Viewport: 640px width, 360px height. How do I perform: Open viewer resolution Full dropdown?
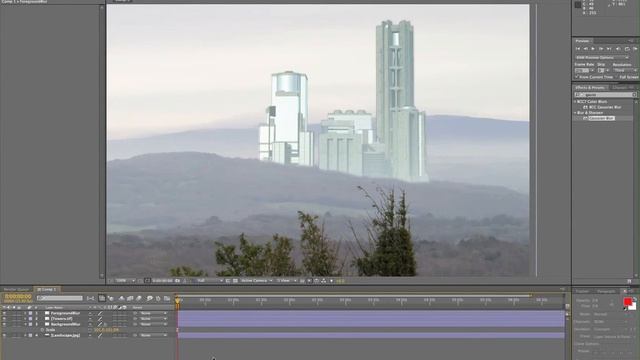(x=210, y=281)
